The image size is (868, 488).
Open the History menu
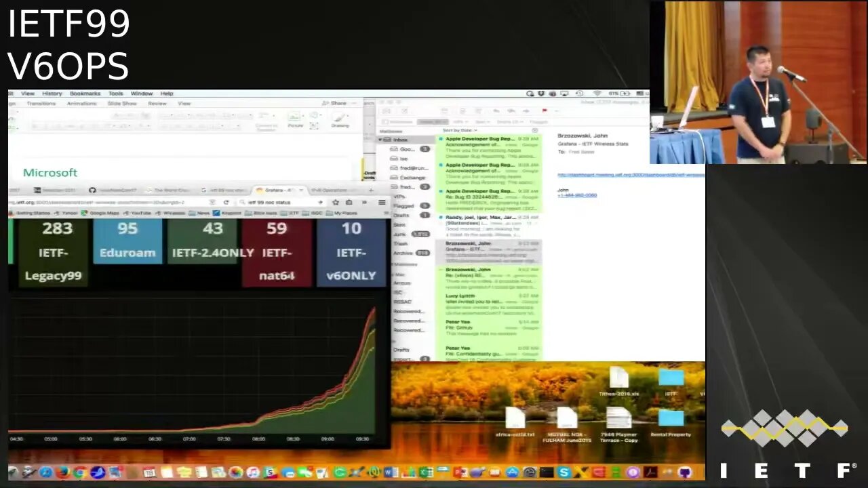[x=52, y=94]
